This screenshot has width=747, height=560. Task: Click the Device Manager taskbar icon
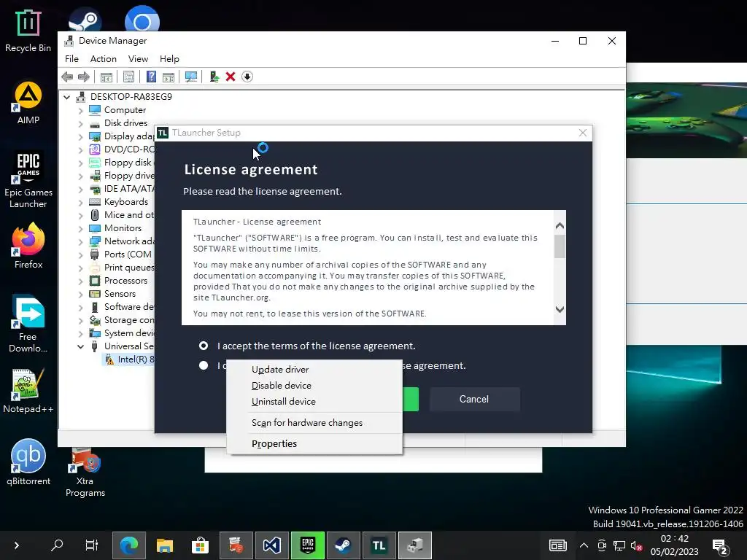tap(415, 545)
